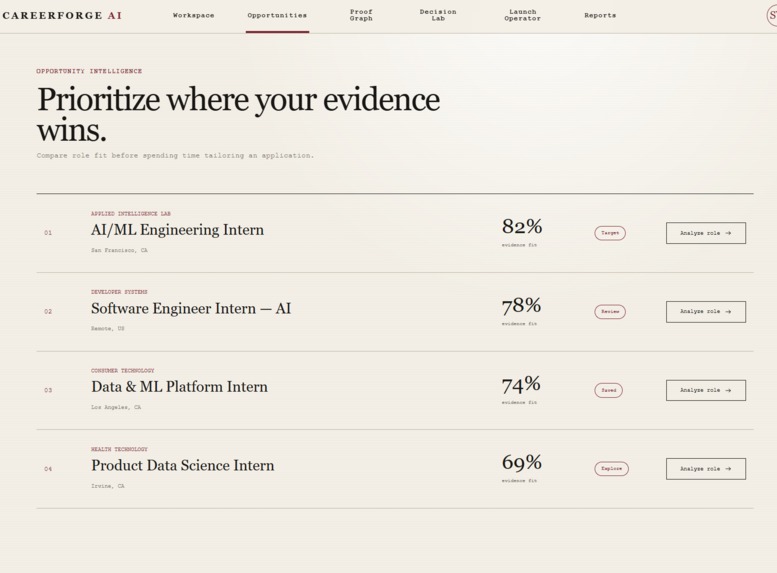Click the Prioritize where your evidence wins heading
The width and height of the screenshot is (777, 573).
click(x=238, y=114)
